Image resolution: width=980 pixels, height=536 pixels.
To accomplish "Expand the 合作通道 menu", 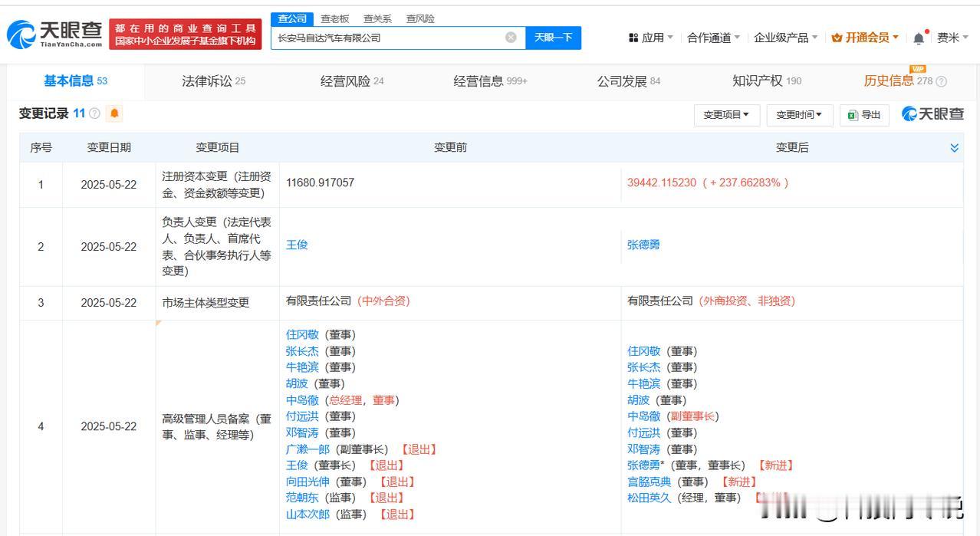I will click(713, 38).
